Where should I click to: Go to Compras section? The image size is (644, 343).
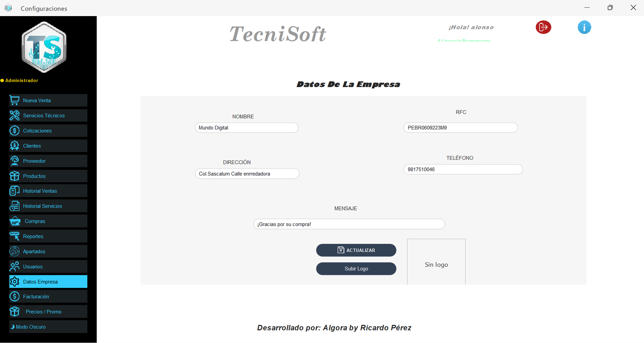click(x=48, y=221)
